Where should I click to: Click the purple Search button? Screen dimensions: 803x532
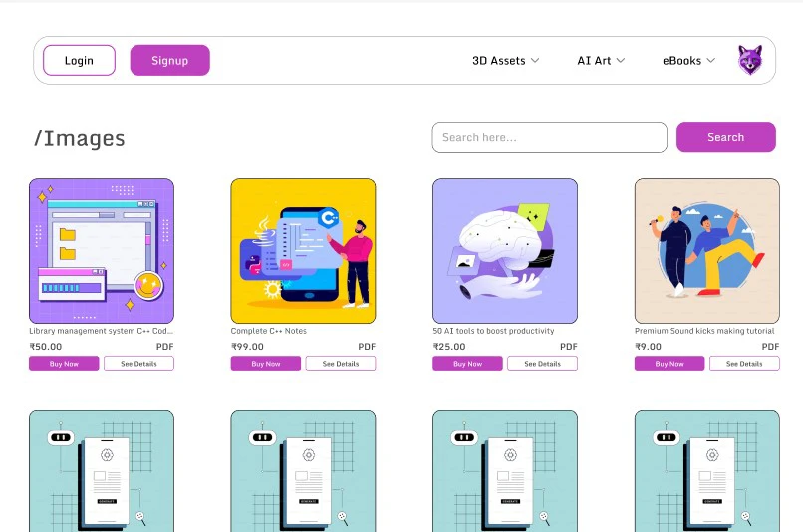point(725,137)
